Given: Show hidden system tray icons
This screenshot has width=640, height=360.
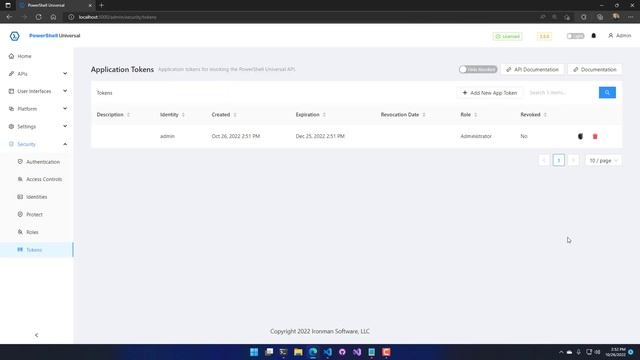Looking at the screenshot, I should click(x=561, y=352).
